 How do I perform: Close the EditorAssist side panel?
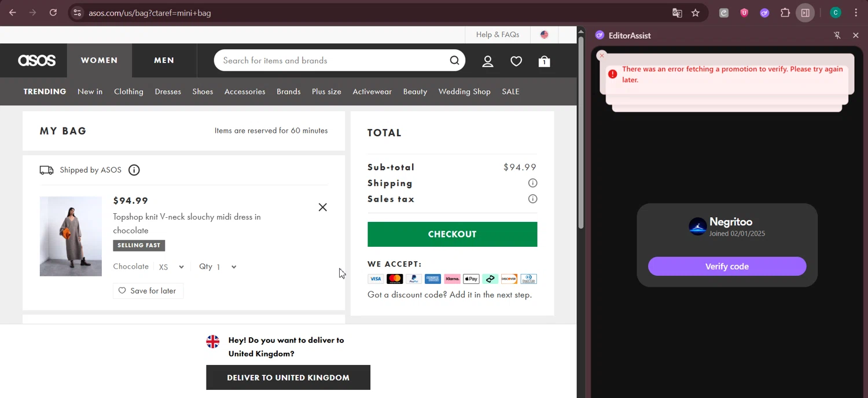856,35
